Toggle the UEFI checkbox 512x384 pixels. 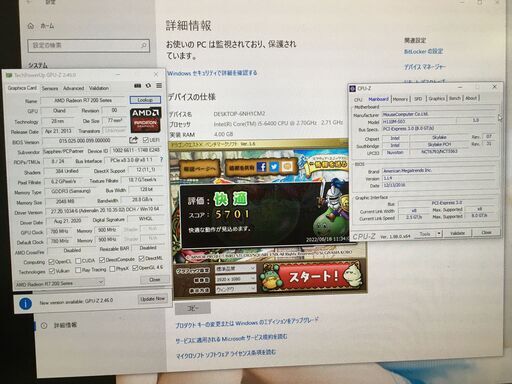(146, 140)
